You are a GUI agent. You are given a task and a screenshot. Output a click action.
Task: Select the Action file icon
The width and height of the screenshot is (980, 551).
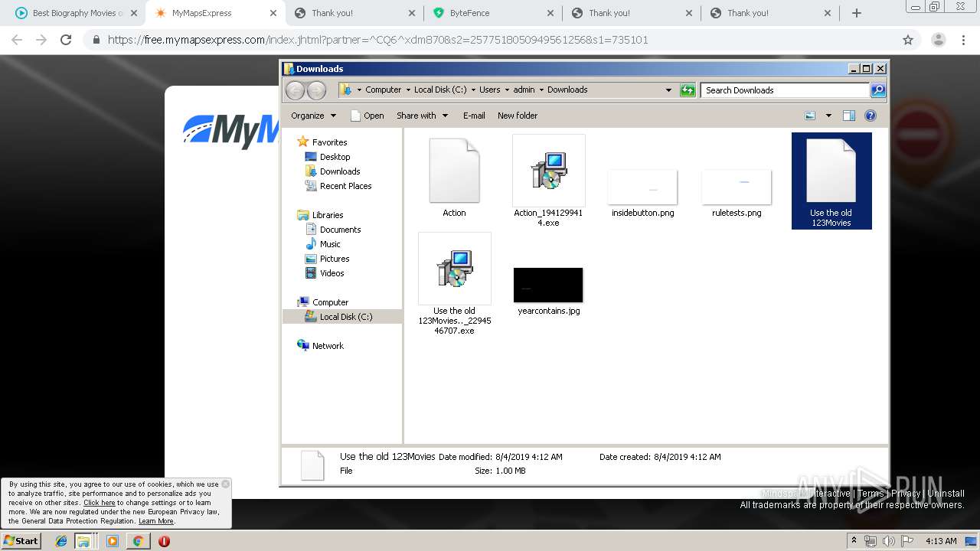(x=454, y=171)
